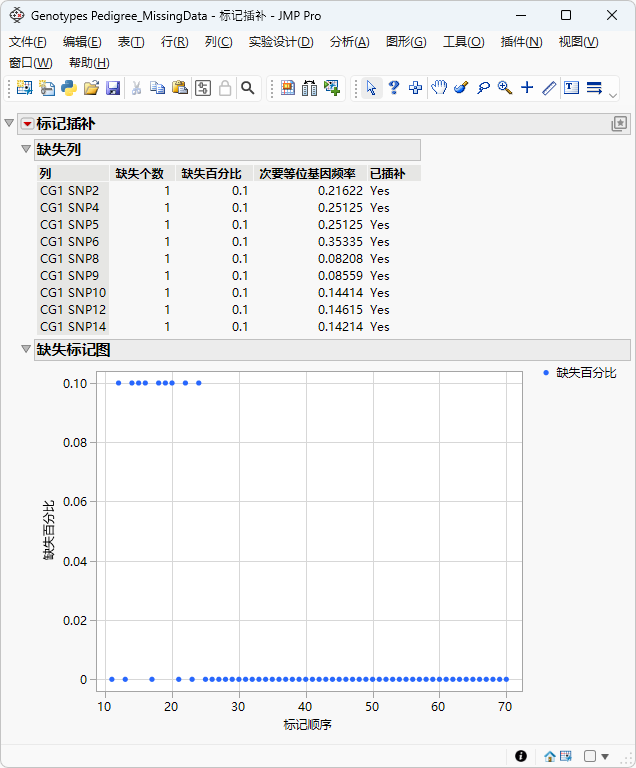This screenshot has height=768, width=636.
Task: Click the Save floppy disk icon
Action: click(x=113, y=88)
